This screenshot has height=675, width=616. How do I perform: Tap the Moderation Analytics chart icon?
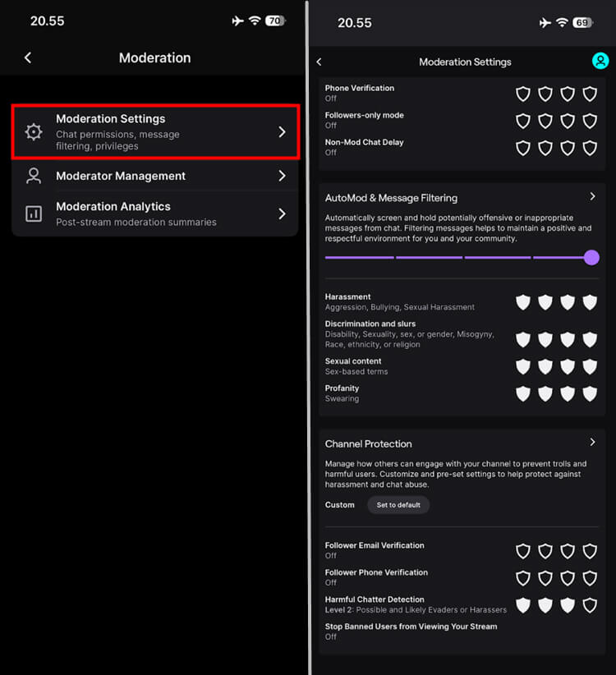pyautogui.click(x=33, y=214)
